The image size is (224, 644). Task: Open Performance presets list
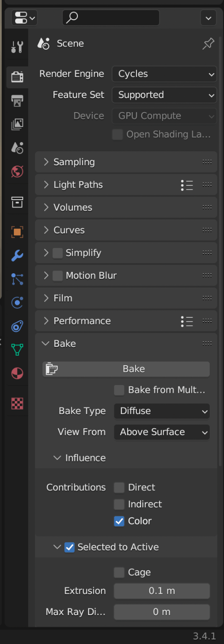pos(187,321)
